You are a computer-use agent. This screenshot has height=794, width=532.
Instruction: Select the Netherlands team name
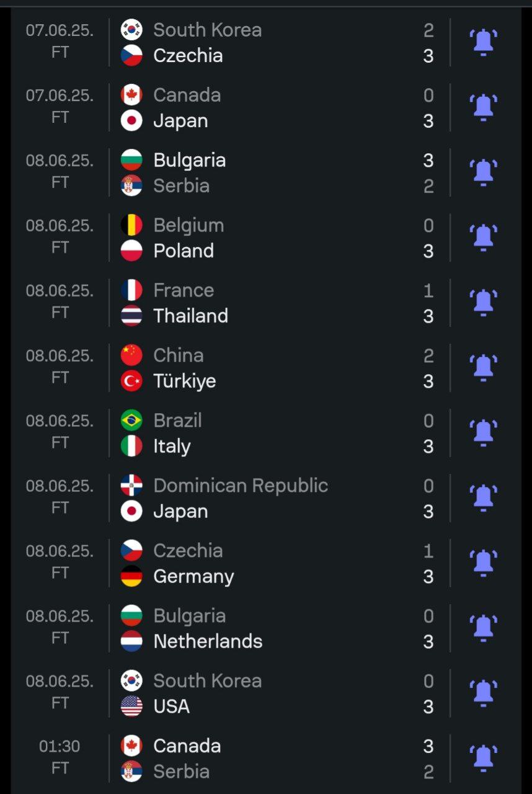click(x=208, y=641)
